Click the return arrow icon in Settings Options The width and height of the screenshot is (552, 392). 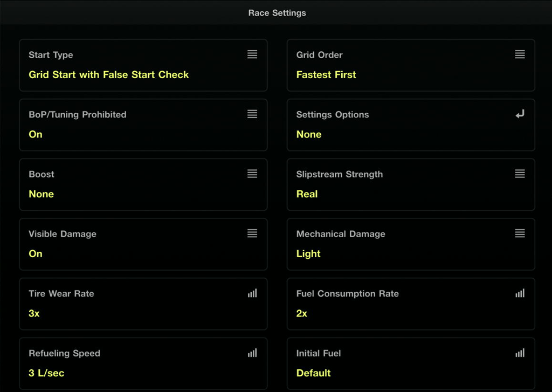pos(520,114)
